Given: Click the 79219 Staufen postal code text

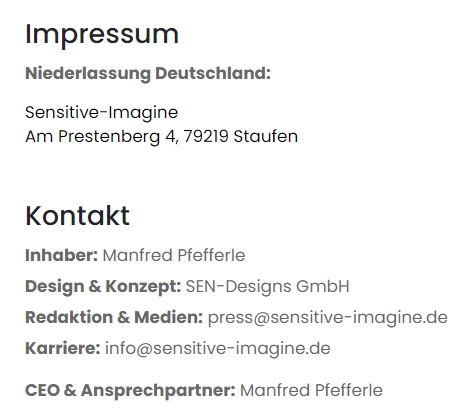Looking at the screenshot, I should pyautogui.click(x=241, y=137).
